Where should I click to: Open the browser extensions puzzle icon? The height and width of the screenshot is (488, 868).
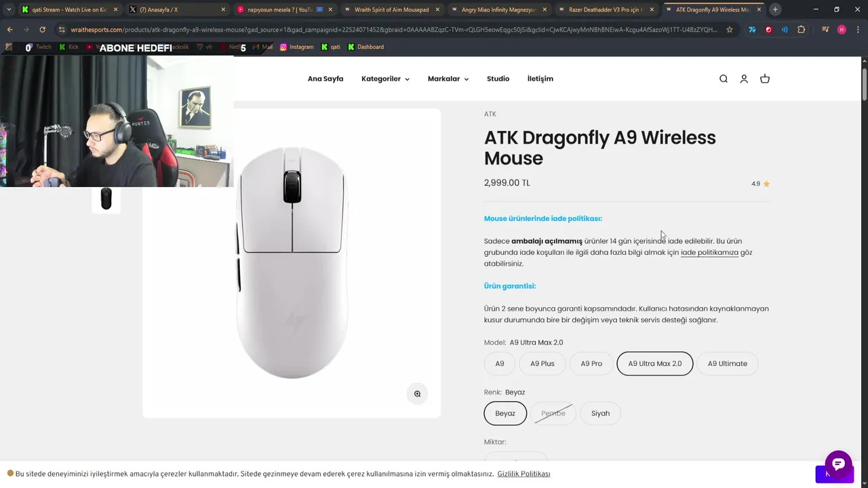click(x=802, y=30)
